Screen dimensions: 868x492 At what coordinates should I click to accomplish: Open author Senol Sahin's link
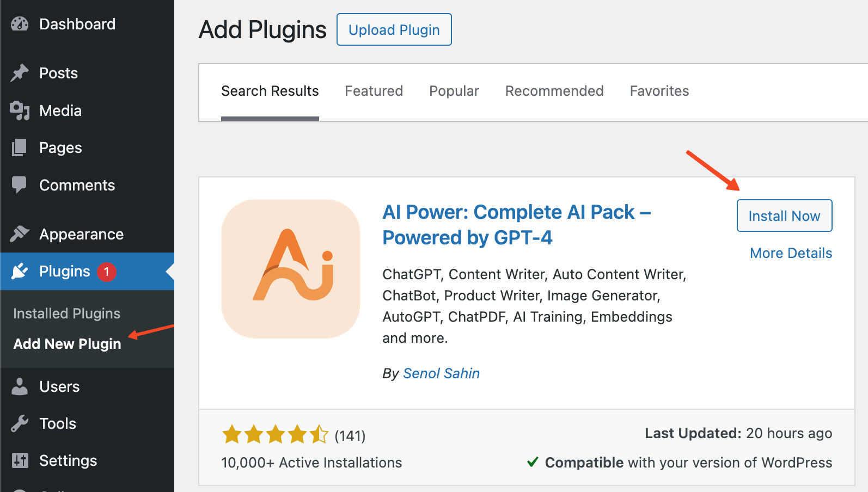441,373
